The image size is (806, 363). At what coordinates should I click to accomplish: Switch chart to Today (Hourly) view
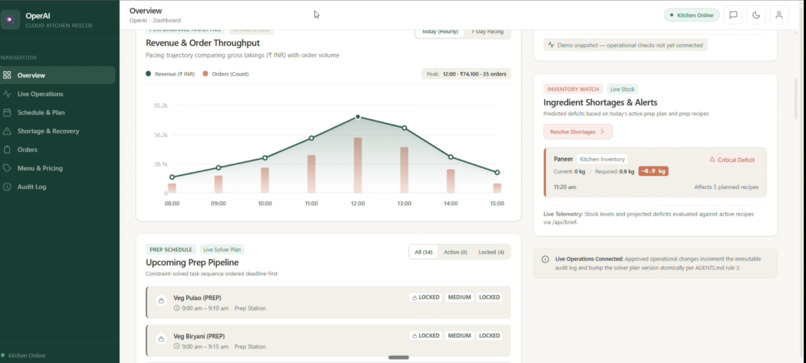click(x=439, y=32)
